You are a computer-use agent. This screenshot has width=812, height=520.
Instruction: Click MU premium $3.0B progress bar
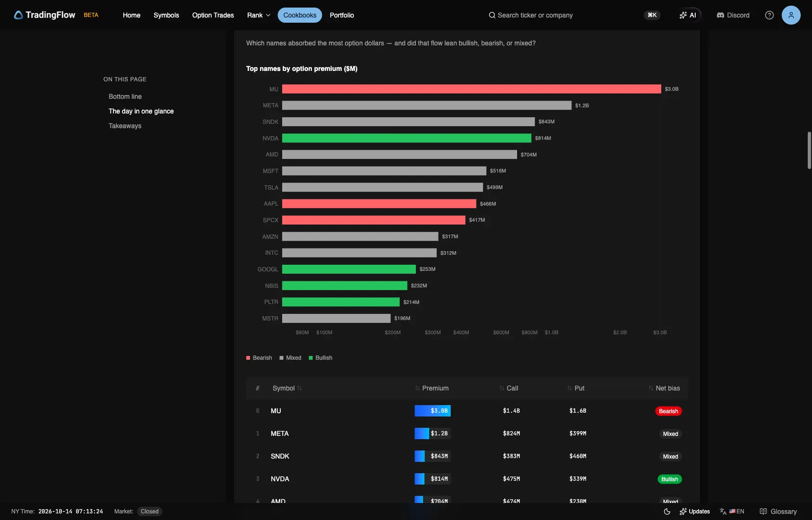click(432, 411)
